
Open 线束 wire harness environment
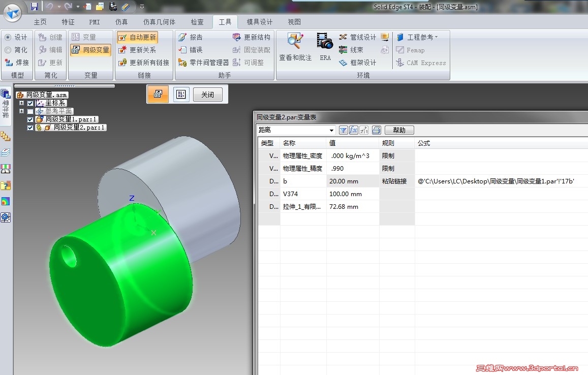coord(351,50)
